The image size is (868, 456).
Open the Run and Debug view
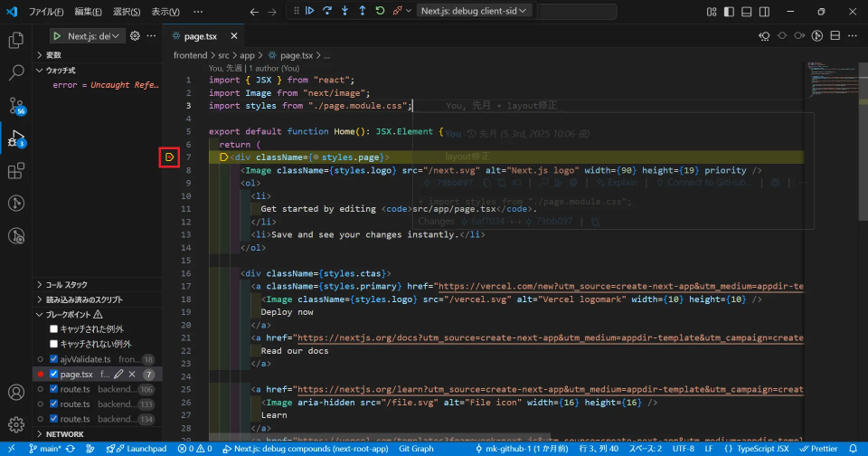click(x=16, y=138)
